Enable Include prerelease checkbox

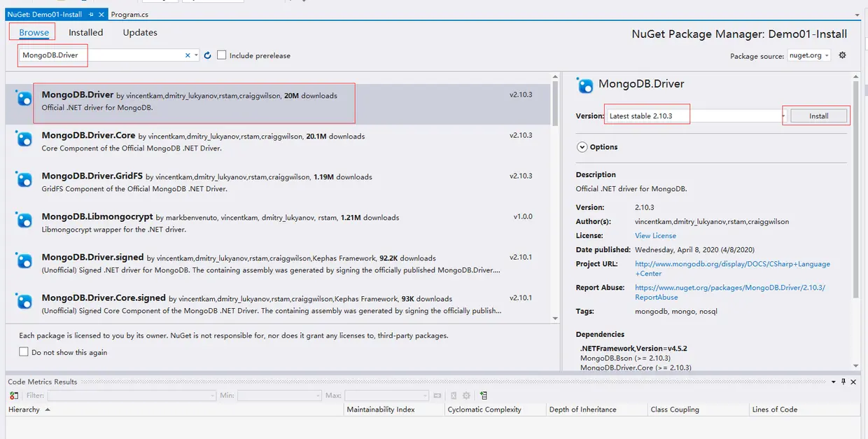pos(222,55)
